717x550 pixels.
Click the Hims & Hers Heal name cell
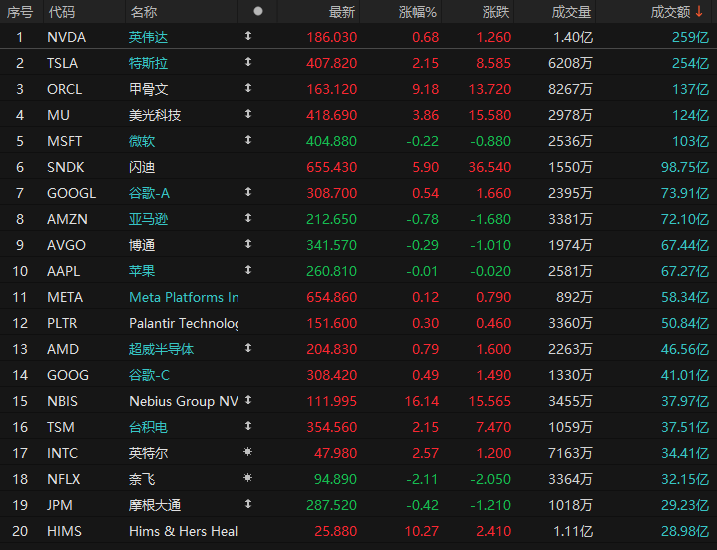pos(184,531)
